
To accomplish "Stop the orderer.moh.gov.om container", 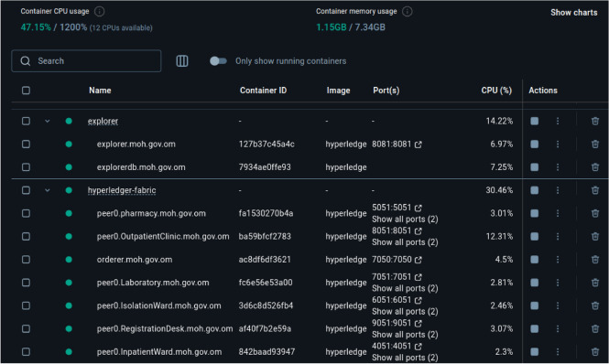I will [x=535, y=260].
